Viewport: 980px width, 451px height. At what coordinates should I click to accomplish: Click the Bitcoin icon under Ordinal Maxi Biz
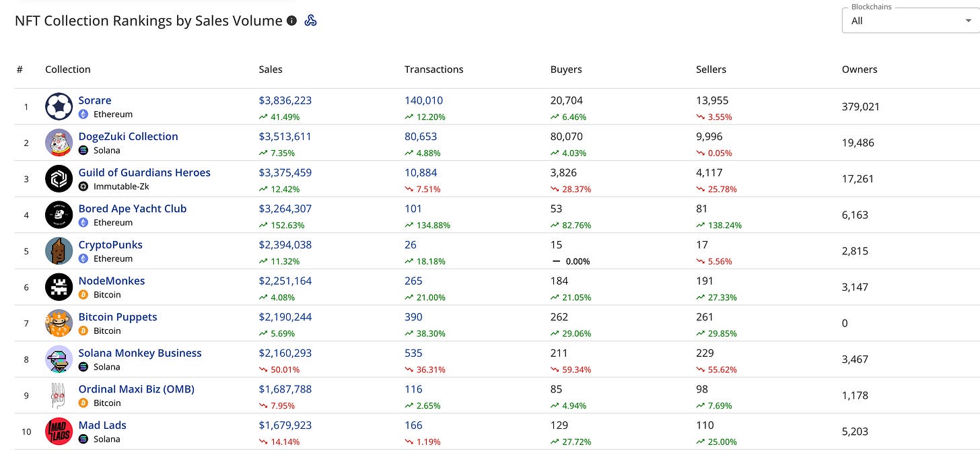[x=83, y=403]
